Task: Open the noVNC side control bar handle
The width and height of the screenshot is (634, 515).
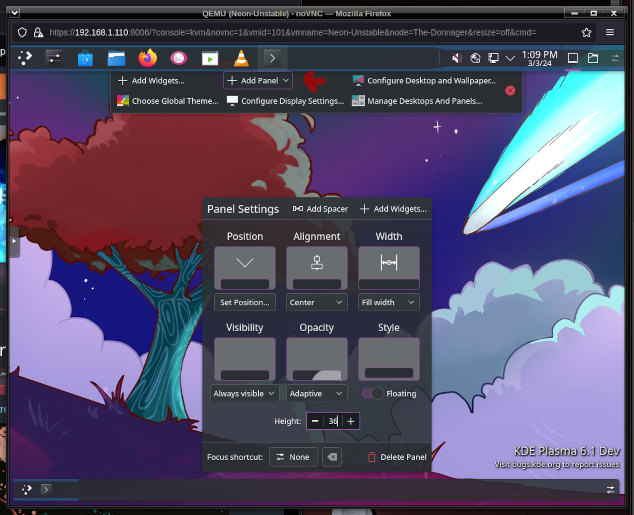Action: click(15, 241)
